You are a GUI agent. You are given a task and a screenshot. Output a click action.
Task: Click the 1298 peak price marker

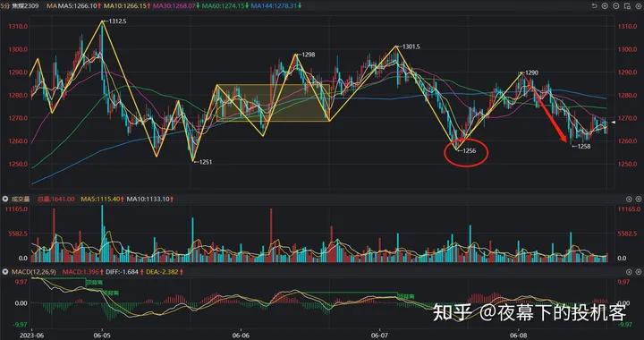308,55
